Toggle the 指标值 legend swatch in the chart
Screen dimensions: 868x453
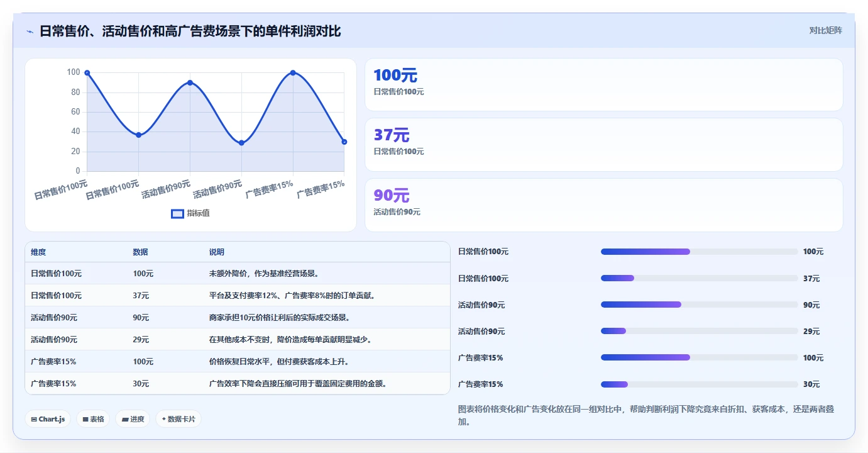(177, 213)
